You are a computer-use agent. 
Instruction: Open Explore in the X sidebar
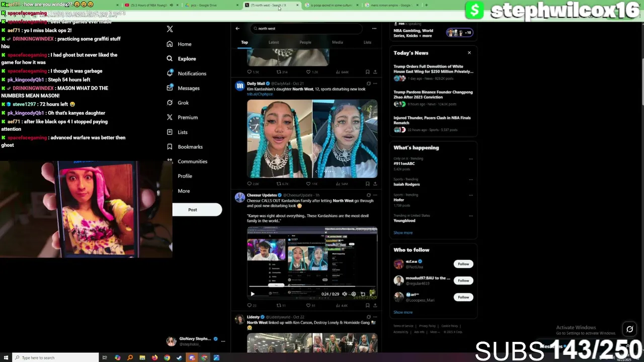tap(181, 59)
